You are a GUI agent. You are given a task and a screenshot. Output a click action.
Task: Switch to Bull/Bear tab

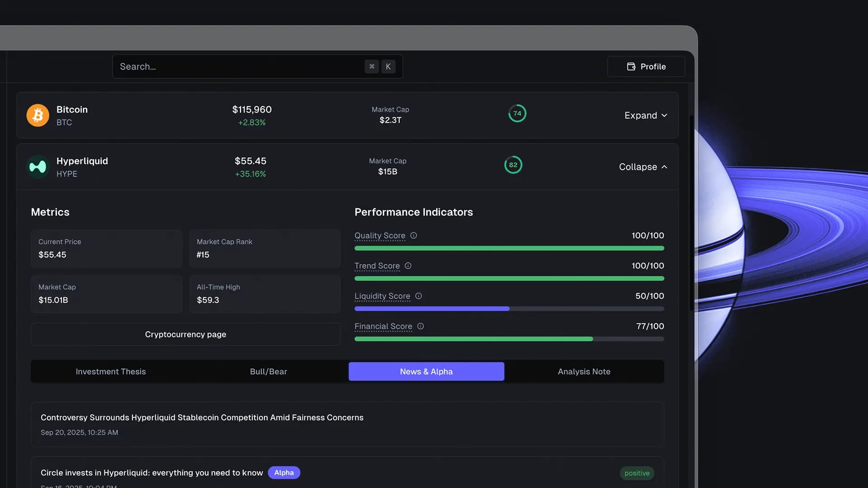[269, 371]
